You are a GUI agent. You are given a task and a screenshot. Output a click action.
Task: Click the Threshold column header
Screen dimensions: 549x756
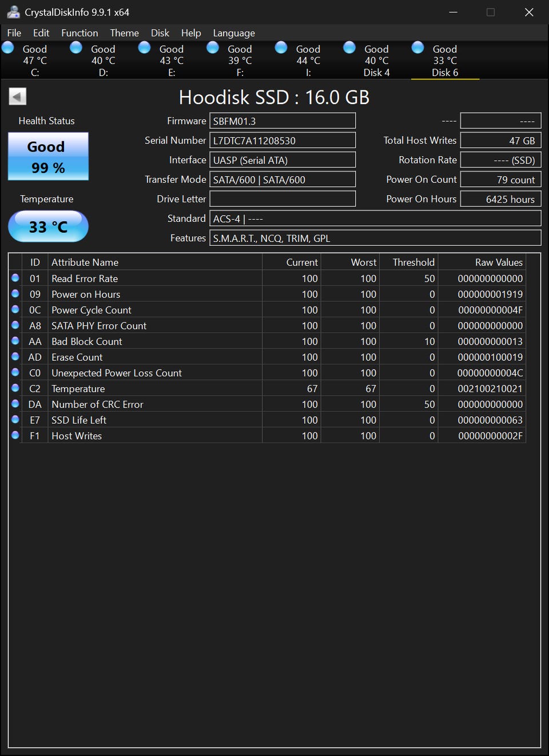coord(408,262)
